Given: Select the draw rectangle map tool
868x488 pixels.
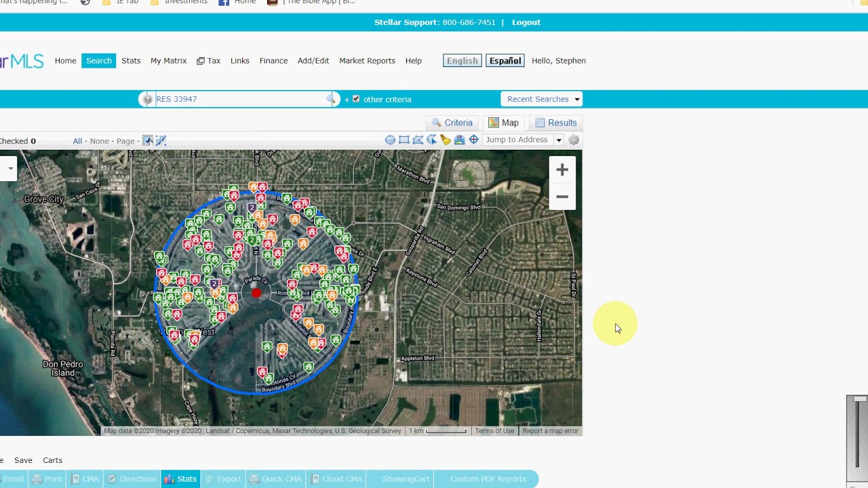Looking at the screenshot, I should 403,140.
